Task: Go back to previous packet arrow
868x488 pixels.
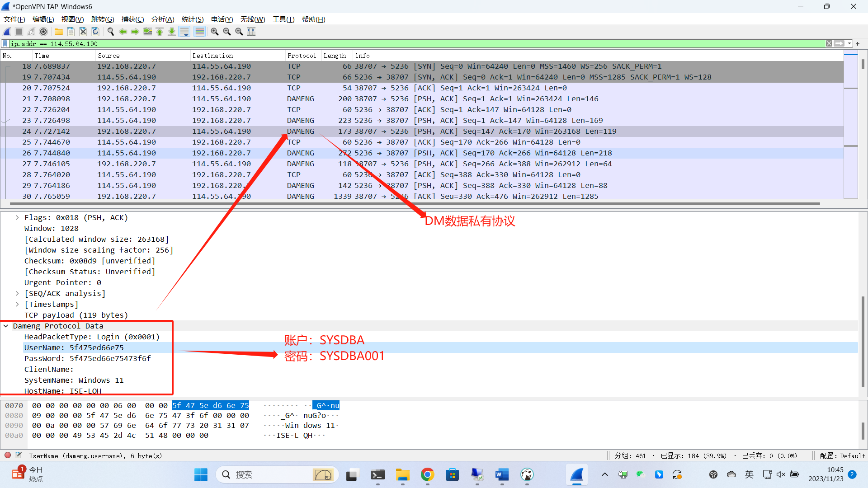Action: tap(123, 32)
